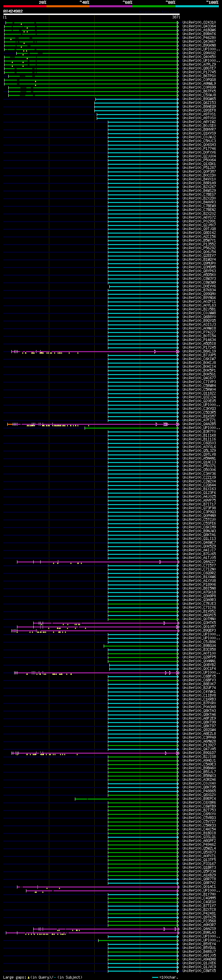Select the UniRef100_Q118Z2 label

click(x=199, y=393)
